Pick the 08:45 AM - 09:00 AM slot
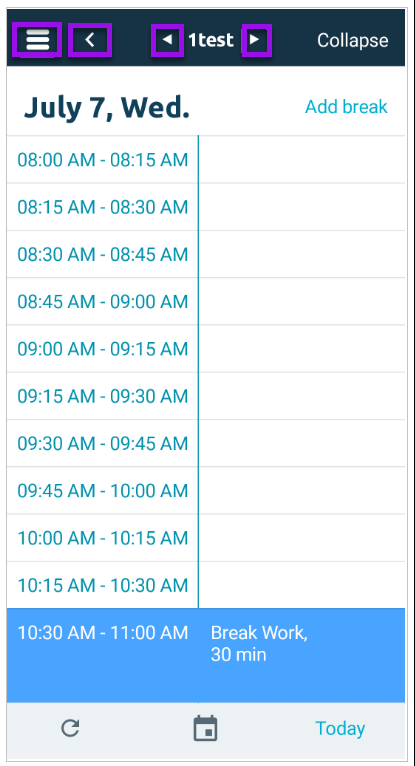 (x=206, y=301)
